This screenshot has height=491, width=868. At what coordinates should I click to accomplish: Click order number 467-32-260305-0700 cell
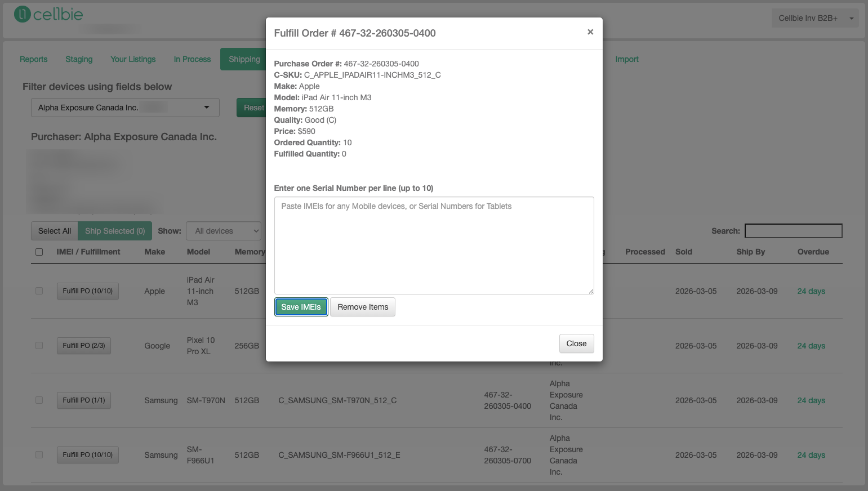[508, 455]
